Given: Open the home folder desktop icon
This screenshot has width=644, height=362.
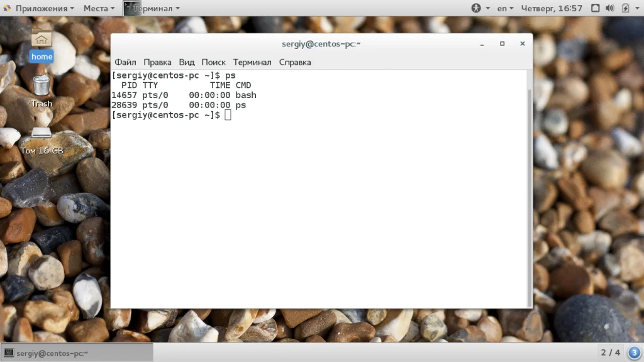Looking at the screenshot, I should [x=42, y=45].
